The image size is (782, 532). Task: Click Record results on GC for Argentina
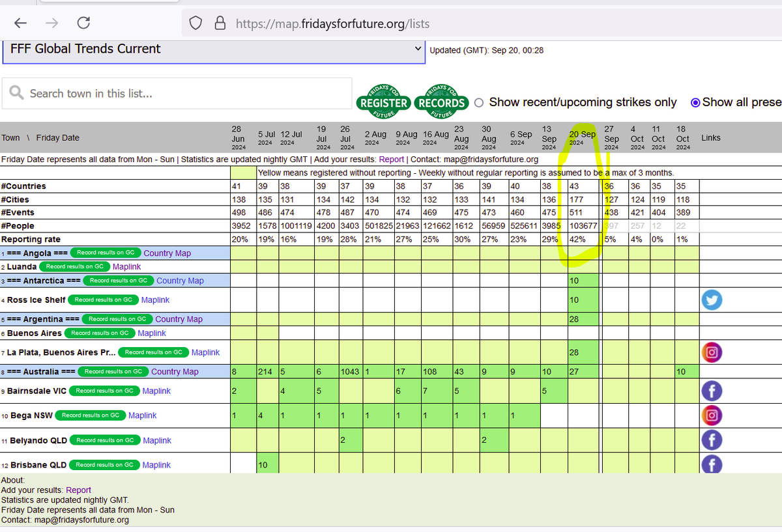click(117, 319)
